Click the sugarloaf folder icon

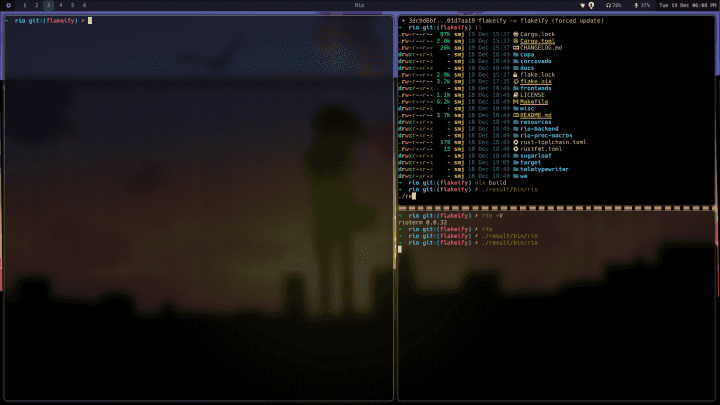pyautogui.click(x=516, y=156)
